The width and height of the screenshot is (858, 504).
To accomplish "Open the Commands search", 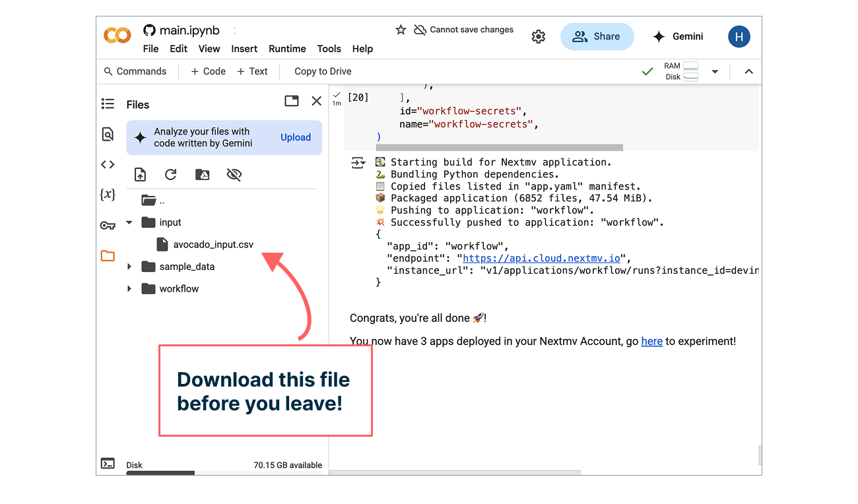I will tap(135, 71).
